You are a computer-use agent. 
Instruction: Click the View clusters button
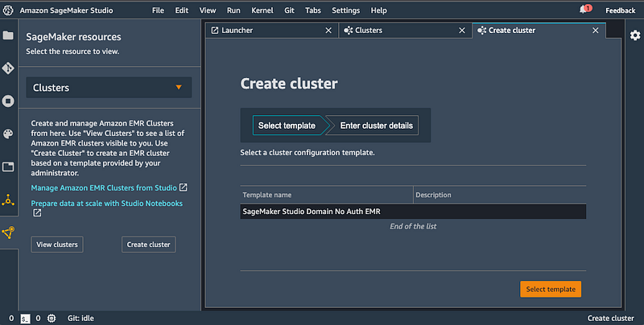pyautogui.click(x=56, y=245)
